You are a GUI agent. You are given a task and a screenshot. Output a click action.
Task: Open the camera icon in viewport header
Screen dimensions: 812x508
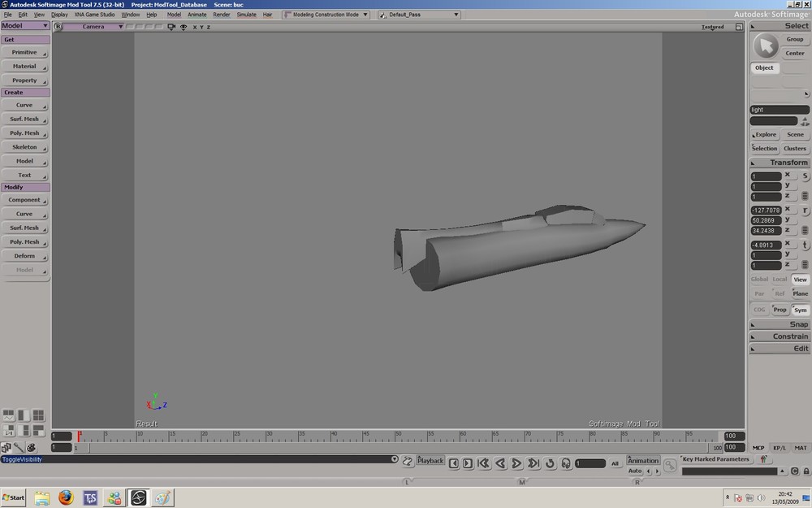pos(171,27)
